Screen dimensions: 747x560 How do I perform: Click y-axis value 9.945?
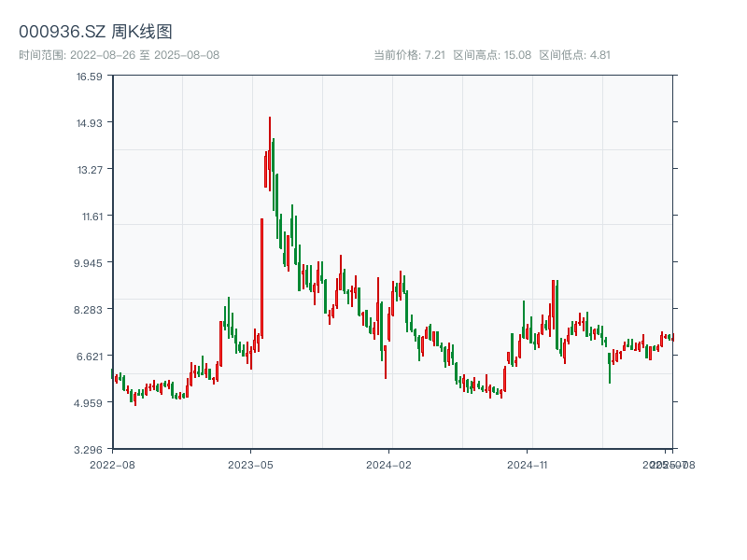tap(88, 263)
